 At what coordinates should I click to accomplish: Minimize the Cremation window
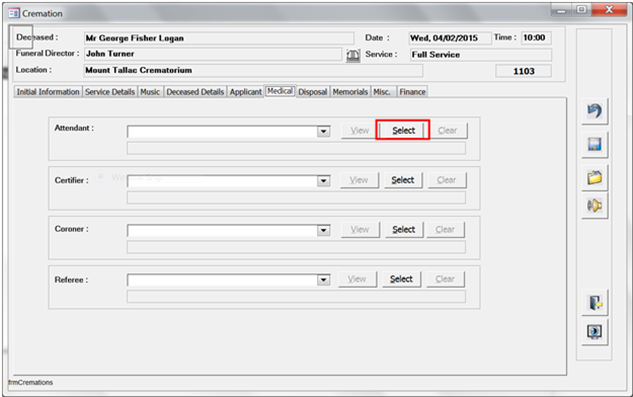click(562, 11)
